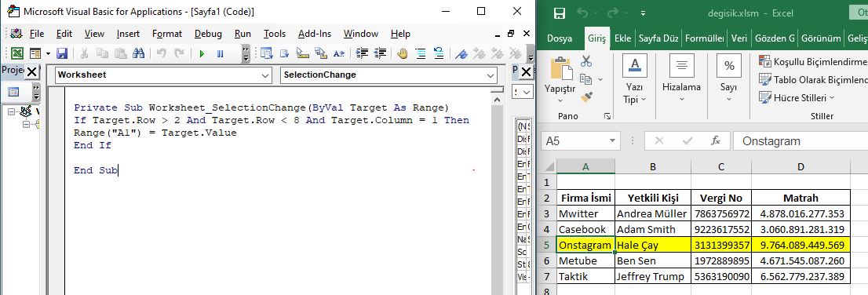Click the fx insert function icon
The width and height of the screenshot is (868, 295).
point(716,140)
